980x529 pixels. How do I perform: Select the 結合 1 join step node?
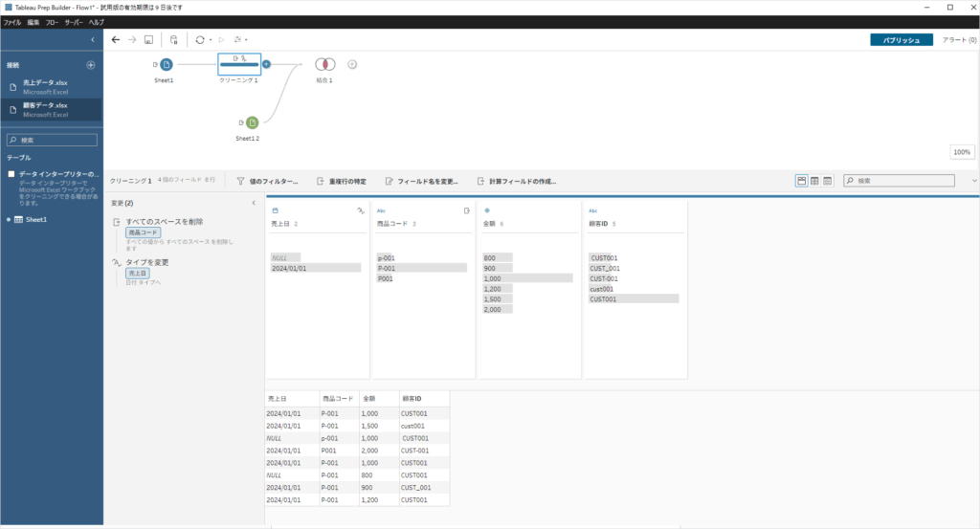pyautogui.click(x=325, y=64)
